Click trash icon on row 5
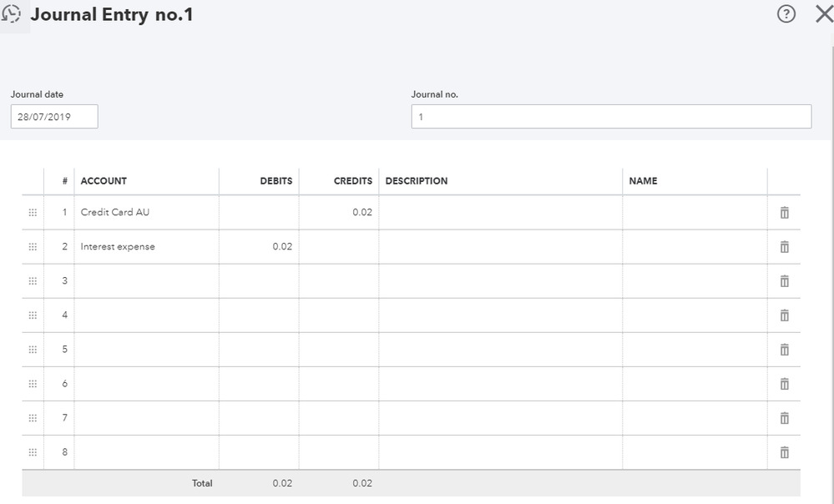This screenshot has height=504, width=834. tap(784, 350)
